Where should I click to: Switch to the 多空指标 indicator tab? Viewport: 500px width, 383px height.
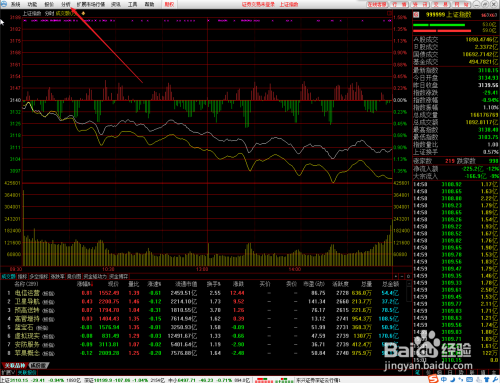tap(39, 276)
